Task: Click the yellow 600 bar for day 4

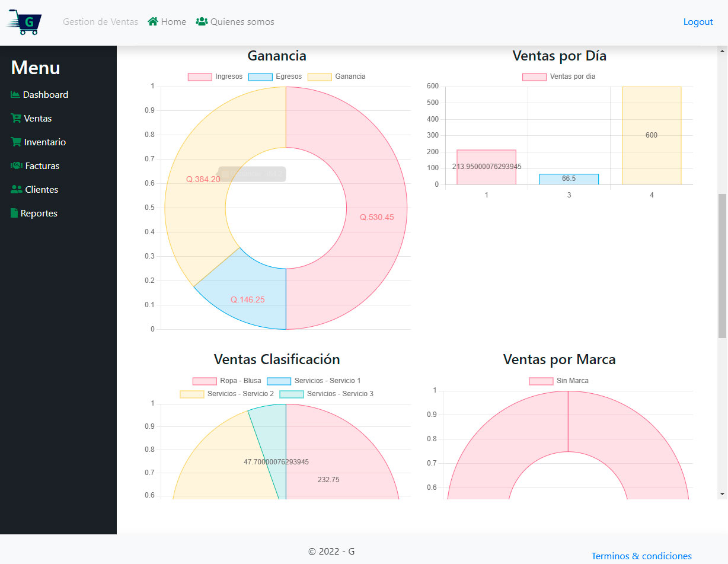Action: point(652,136)
